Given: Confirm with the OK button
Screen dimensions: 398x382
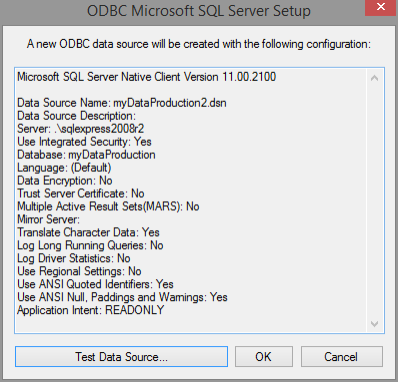Looking at the screenshot, I should pyautogui.click(x=264, y=357).
